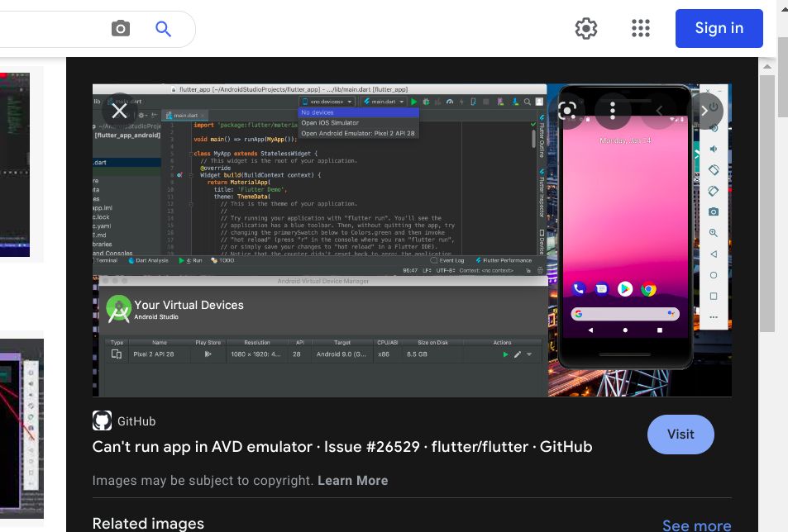Click the "Related images" heading

coord(148,524)
